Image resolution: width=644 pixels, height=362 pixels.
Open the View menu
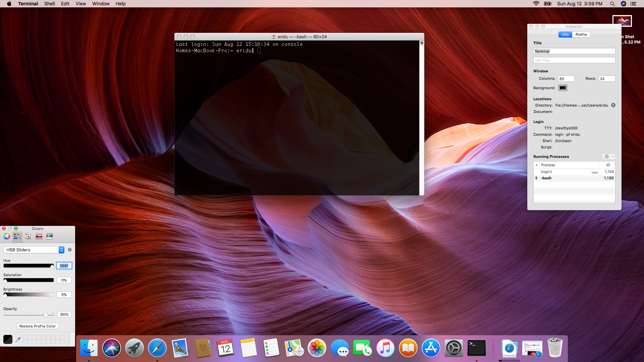(x=80, y=4)
